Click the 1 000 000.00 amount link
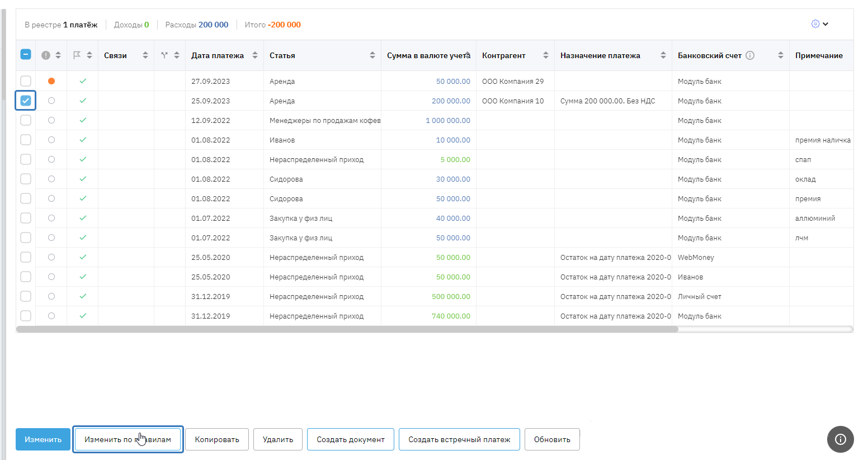The width and height of the screenshot is (868, 460). [447, 120]
